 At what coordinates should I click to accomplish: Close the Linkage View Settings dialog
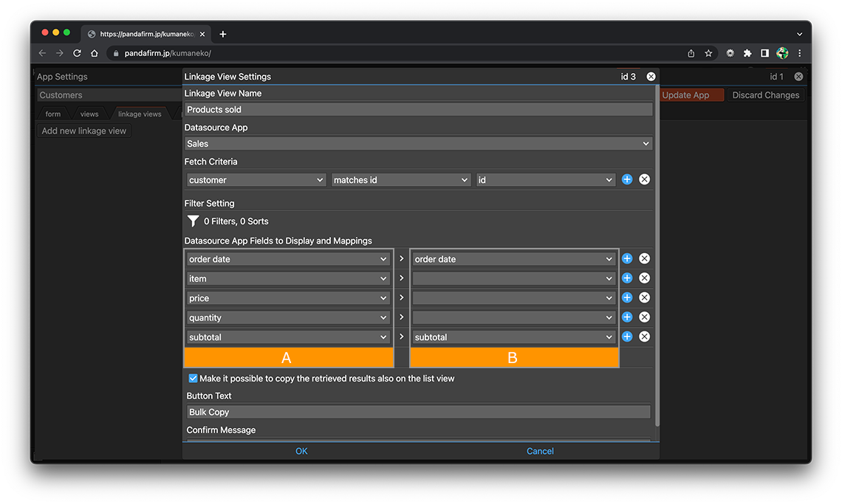click(x=651, y=77)
